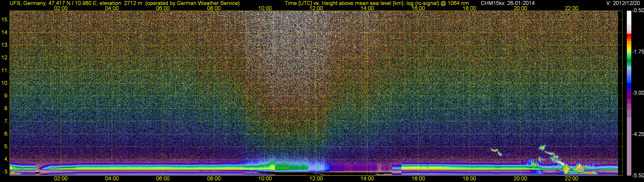This screenshot has height=182, width=644.
Task: Choose the top-axis 16:00 tick label
Action: (418, 8)
